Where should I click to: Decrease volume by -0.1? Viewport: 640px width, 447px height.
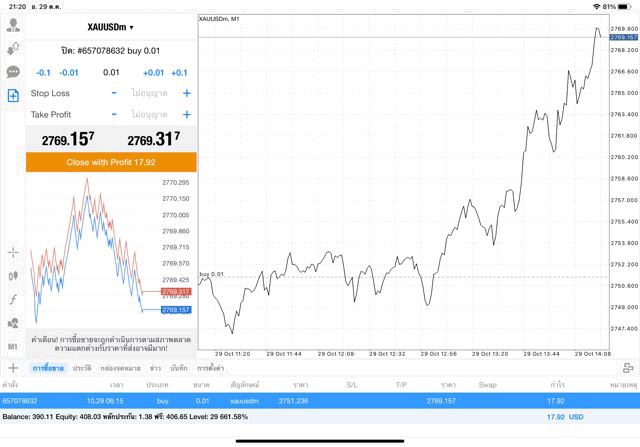[43, 72]
